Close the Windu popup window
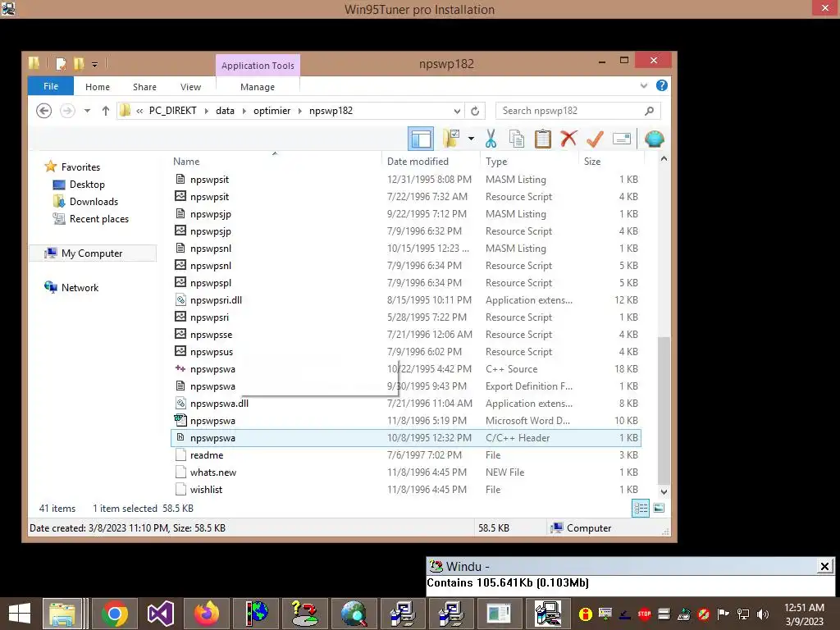The height and width of the screenshot is (630, 840). (x=825, y=566)
